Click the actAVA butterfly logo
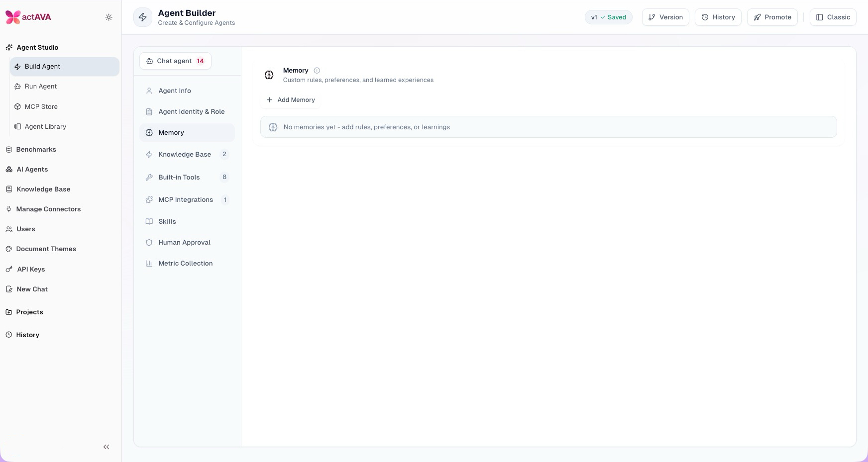This screenshot has height=462, width=868. [13, 17]
